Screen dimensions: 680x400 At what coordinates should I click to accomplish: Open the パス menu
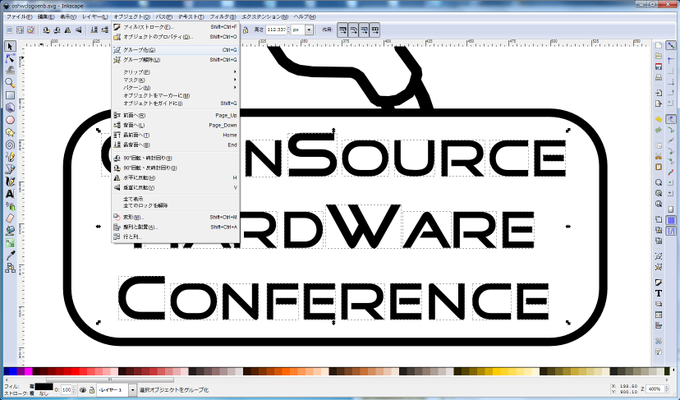164,17
